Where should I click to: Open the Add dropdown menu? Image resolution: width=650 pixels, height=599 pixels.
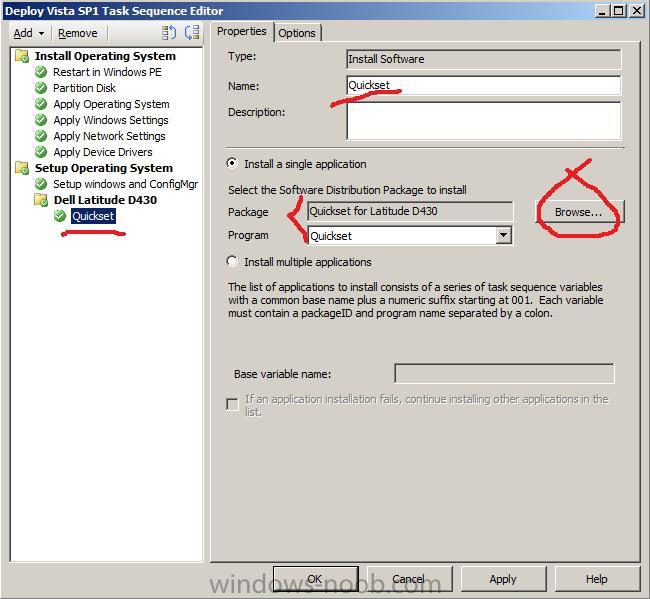29,33
